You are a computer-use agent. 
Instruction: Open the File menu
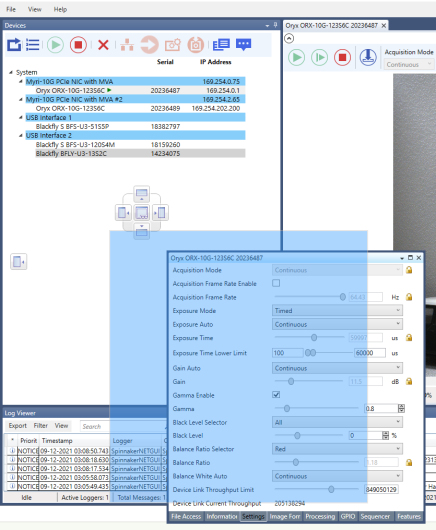click(x=11, y=9)
